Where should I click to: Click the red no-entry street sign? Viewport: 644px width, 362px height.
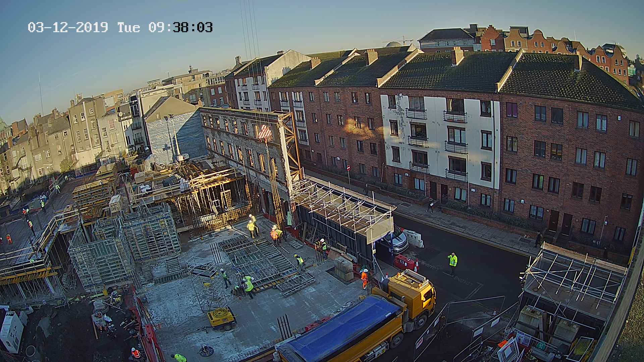click(x=348, y=168)
